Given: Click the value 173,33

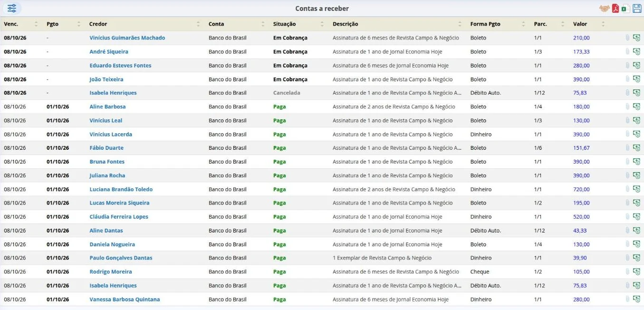Looking at the screenshot, I should pos(581,51).
